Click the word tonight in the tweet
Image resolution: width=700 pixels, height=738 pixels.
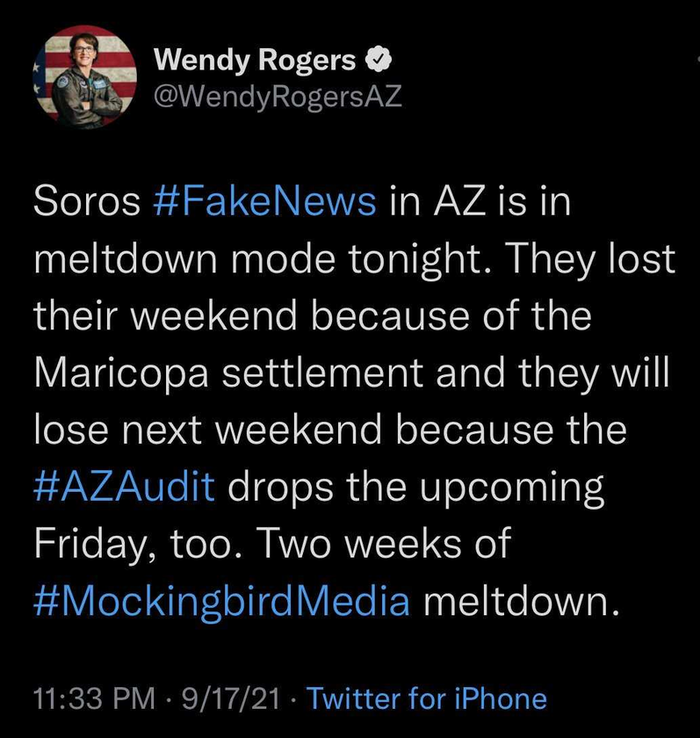point(419,259)
